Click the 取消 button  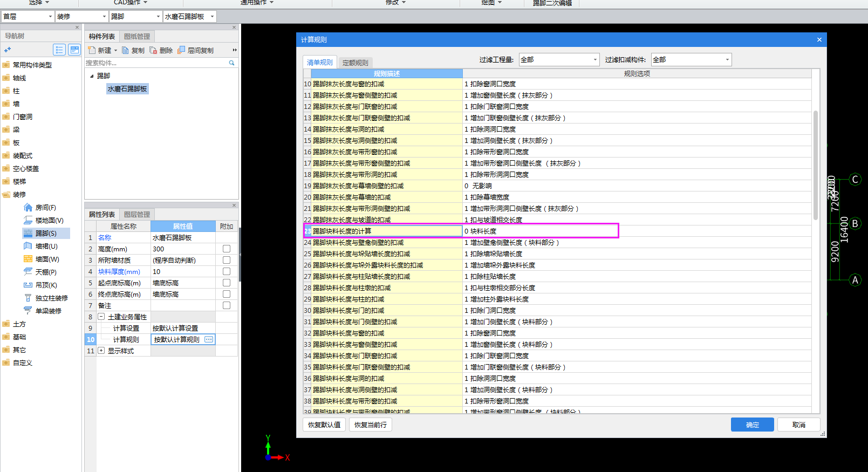799,425
